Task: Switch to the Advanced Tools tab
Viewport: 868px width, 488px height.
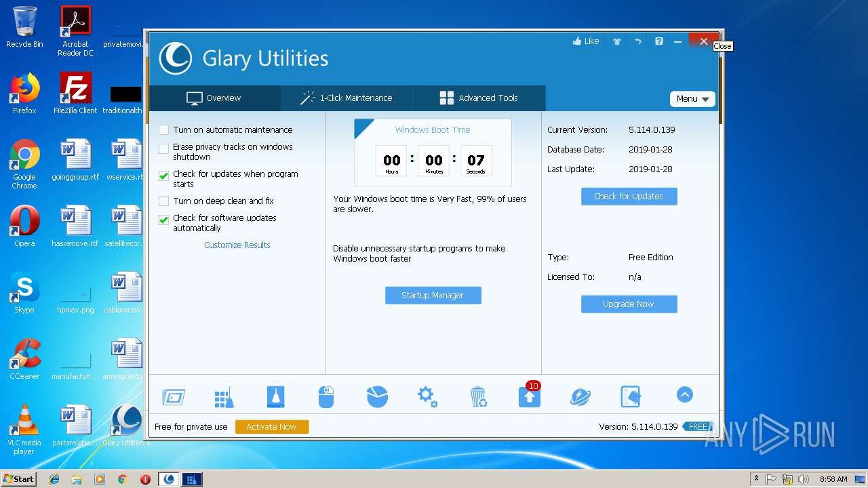Action: [x=479, y=98]
